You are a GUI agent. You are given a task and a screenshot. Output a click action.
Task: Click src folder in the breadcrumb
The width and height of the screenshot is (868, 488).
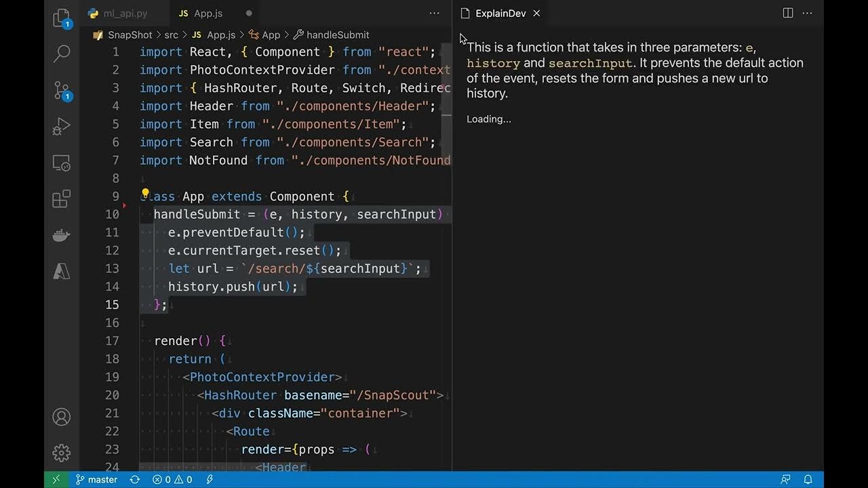point(171,35)
